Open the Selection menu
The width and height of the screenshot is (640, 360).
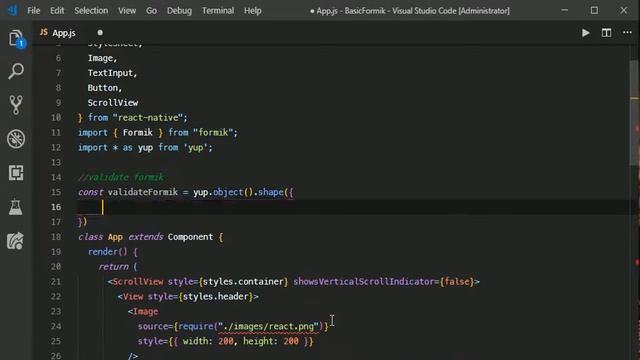tap(91, 11)
